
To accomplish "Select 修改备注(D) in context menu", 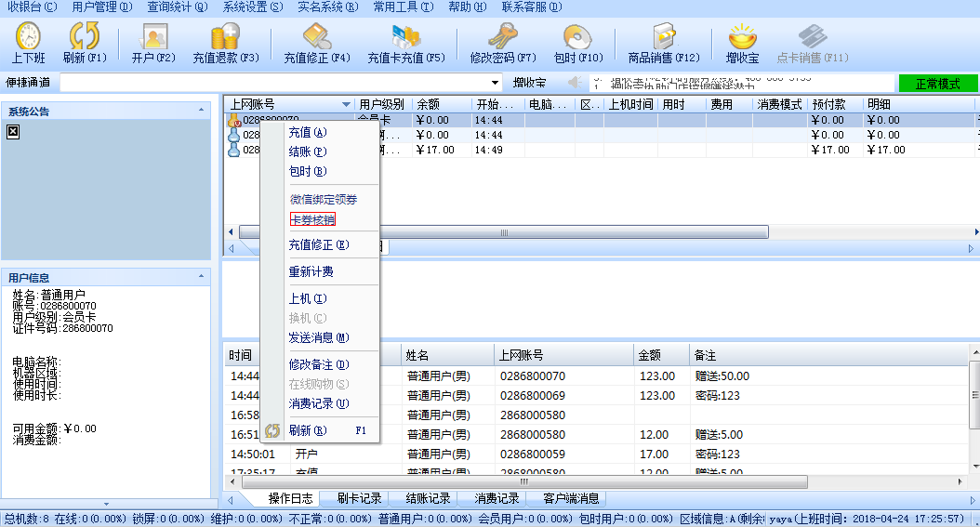I will coord(319,364).
